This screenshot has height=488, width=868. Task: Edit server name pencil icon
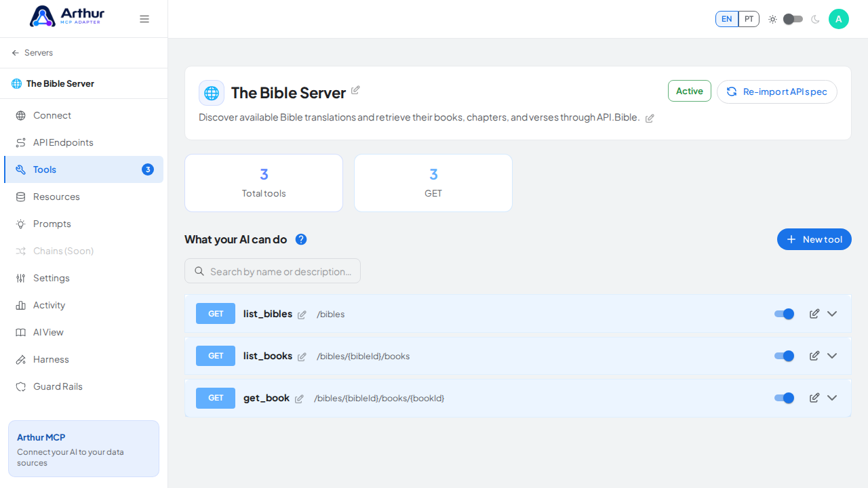[355, 90]
